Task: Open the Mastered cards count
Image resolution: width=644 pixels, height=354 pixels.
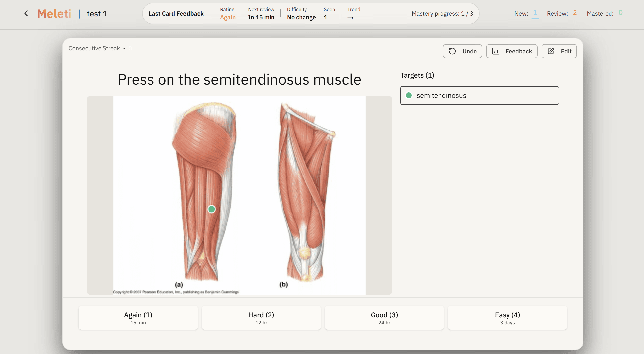Action: pos(620,13)
